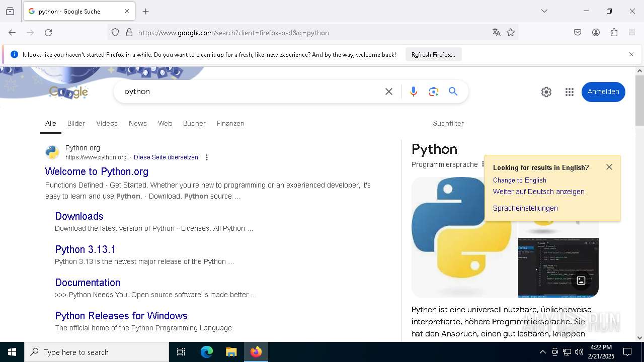Open a new tab with plus button
The image size is (644, 362).
146,11
